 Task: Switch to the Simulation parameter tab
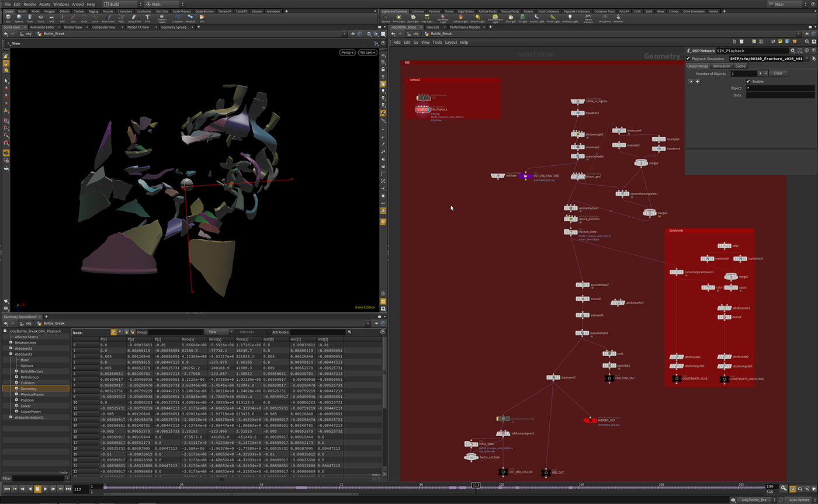pos(722,66)
